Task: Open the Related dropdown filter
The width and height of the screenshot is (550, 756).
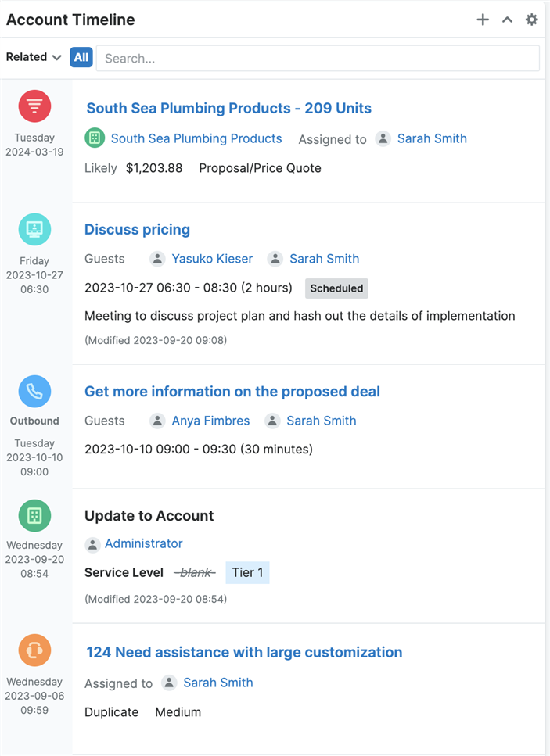Action: click(34, 57)
